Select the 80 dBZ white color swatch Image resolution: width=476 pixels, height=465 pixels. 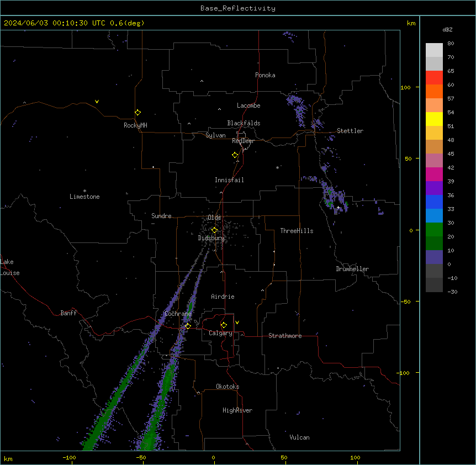click(434, 50)
